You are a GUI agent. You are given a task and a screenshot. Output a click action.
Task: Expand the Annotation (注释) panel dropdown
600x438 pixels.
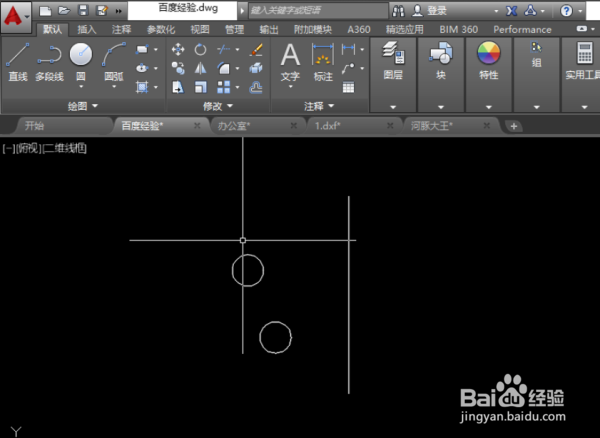(319, 106)
